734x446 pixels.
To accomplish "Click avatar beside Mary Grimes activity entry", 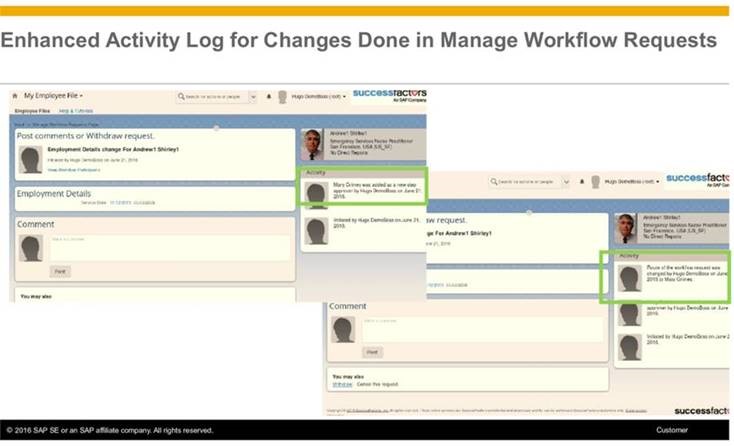I will 316,195.
